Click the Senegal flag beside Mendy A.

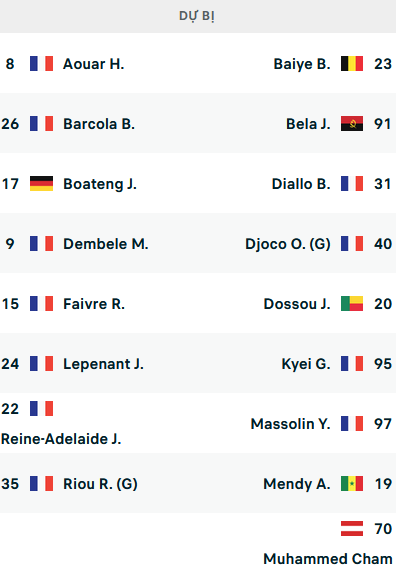pyautogui.click(x=352, y=484)
